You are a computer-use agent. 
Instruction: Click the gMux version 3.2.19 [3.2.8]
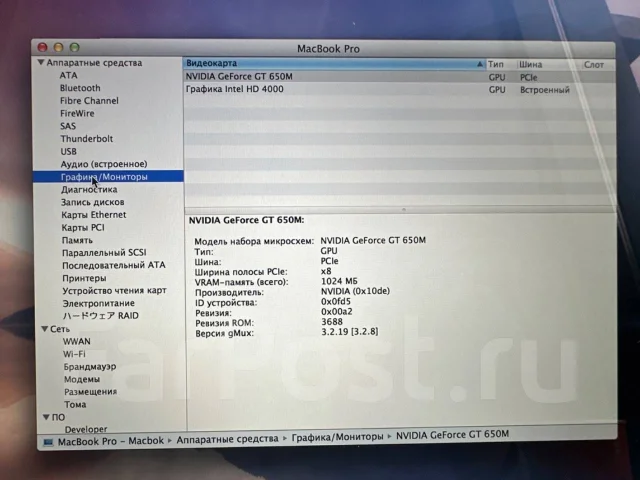(350, 331)
